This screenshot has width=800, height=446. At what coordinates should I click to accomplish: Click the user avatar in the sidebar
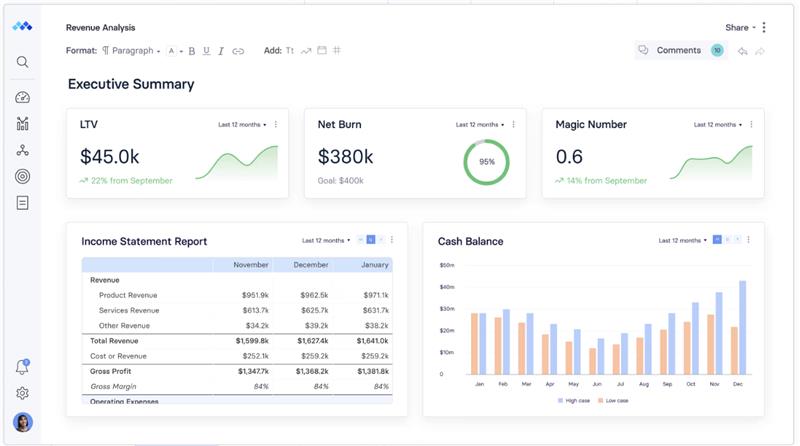(x=22, y=422)
